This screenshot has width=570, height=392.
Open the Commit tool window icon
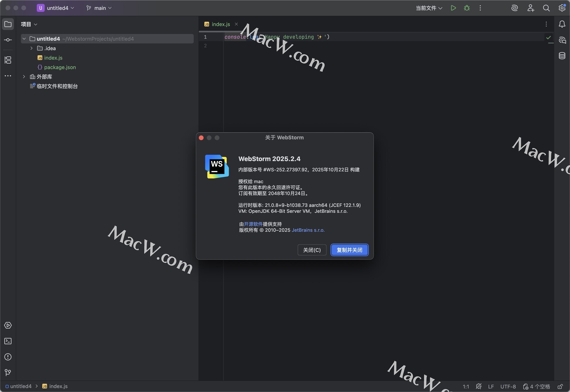tap(8, 40)
